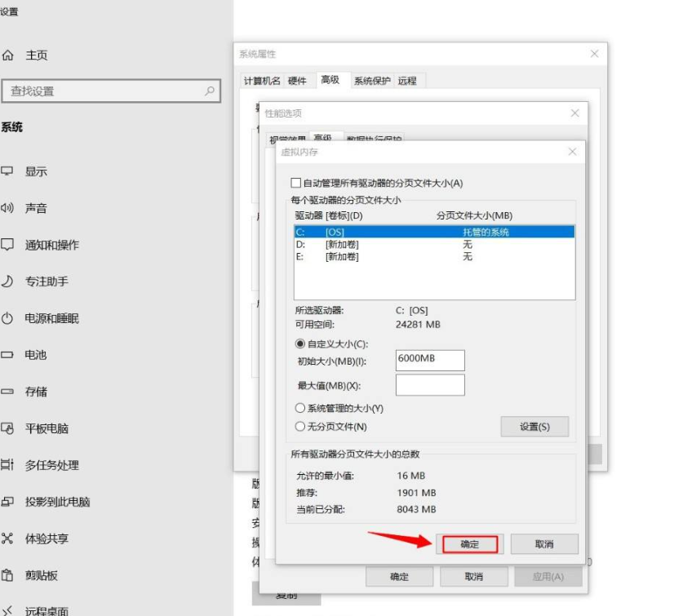Select the 无分页文件 radio button
Screen dimensions: 683x616
click(x=299, y=426)
